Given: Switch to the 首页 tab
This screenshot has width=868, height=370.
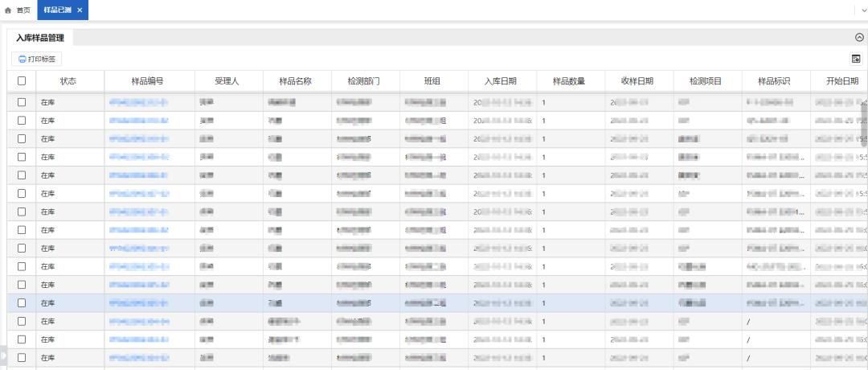Looking at the screenshot, I should (23, 10).
